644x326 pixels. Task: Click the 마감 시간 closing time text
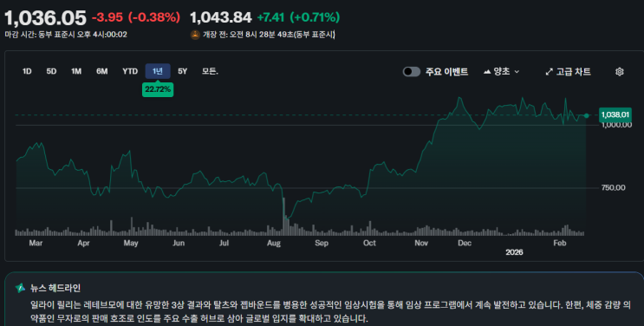click(x=66, y=35)
